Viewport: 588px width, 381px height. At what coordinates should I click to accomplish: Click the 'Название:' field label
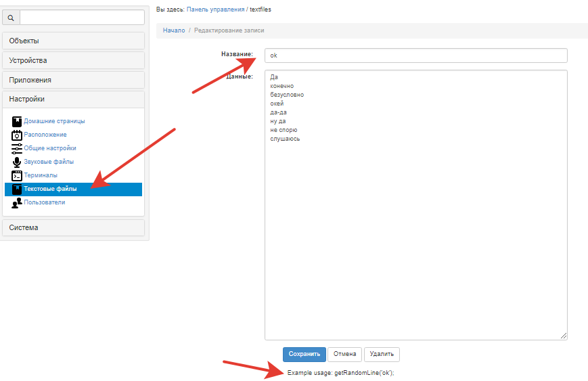pos(237,54)
